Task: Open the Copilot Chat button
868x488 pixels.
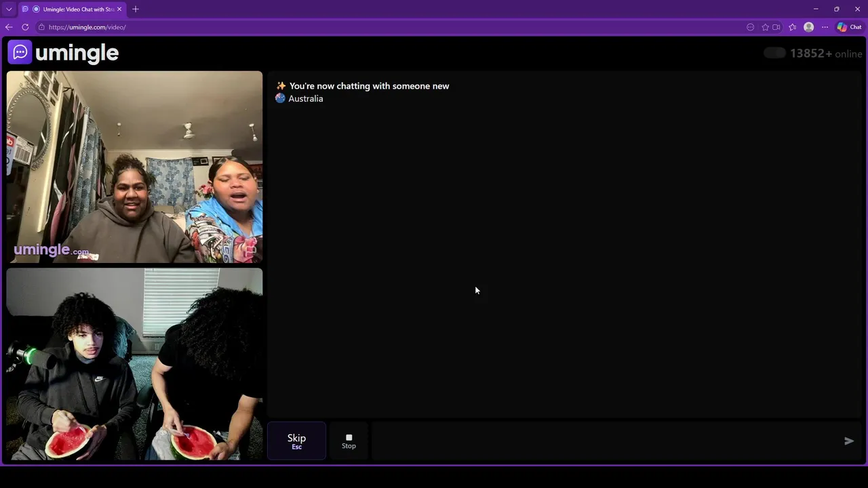Action: point(849,27)
